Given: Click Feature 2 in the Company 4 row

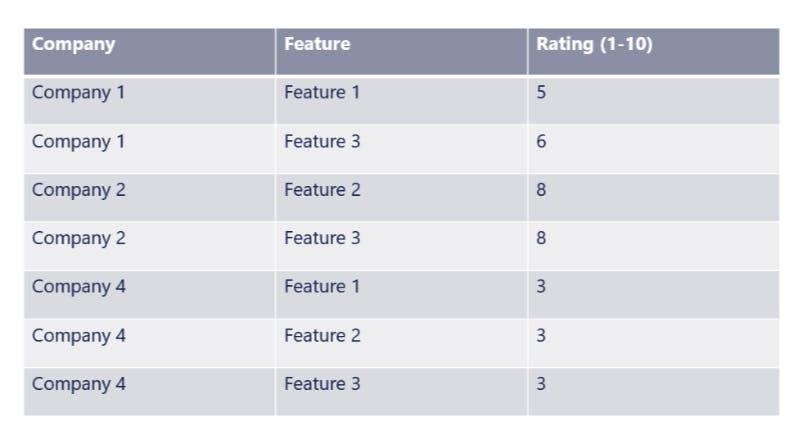Looking at the screenshot, I should point(321,336).
